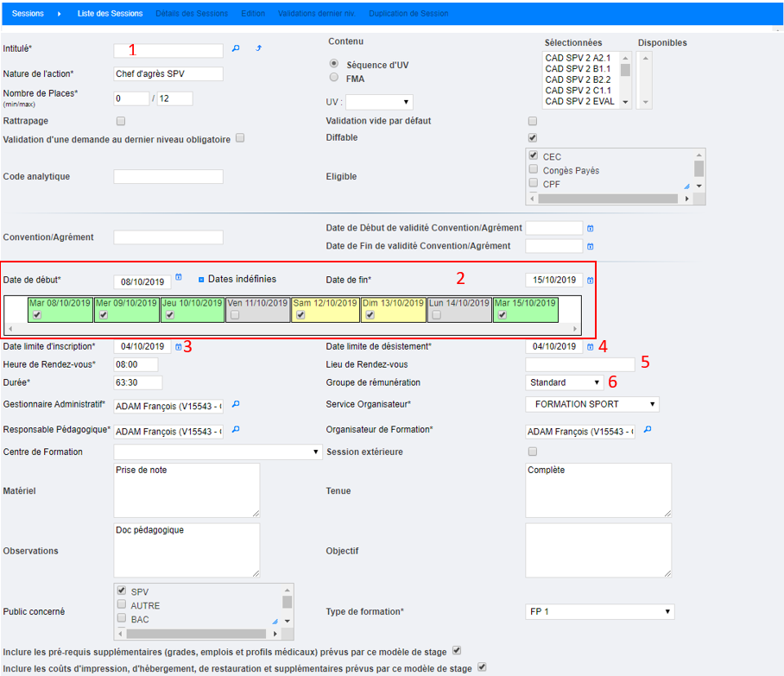
Task: Open calendar icon for Date de début
Action: tap(179, 278)
